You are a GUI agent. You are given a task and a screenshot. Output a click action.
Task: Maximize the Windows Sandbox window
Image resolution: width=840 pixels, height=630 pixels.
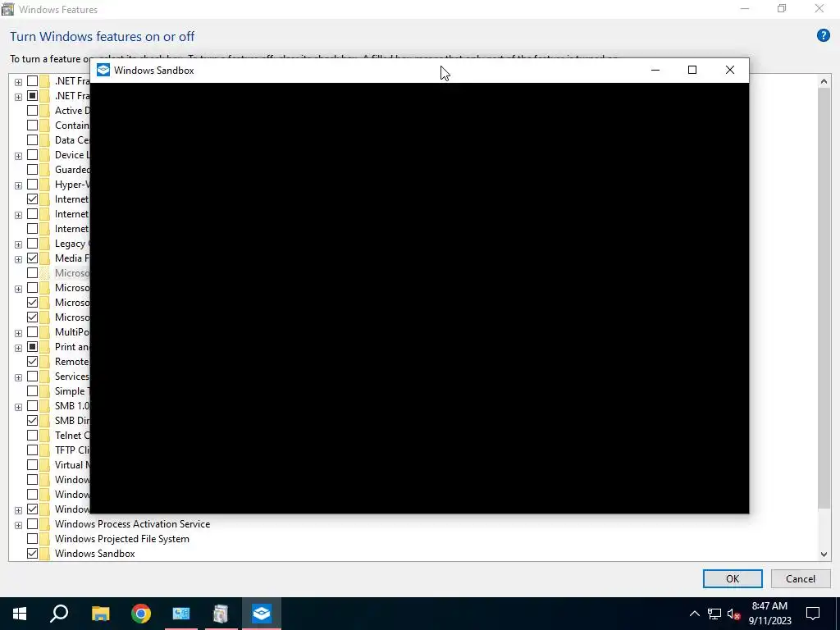click(692, 71)
